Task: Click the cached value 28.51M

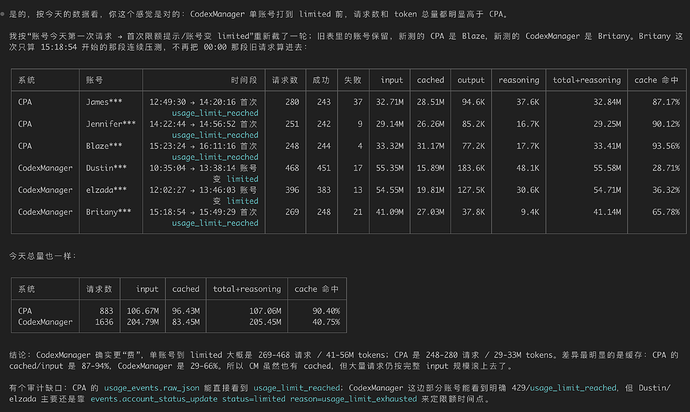Action: click(430, 102)
